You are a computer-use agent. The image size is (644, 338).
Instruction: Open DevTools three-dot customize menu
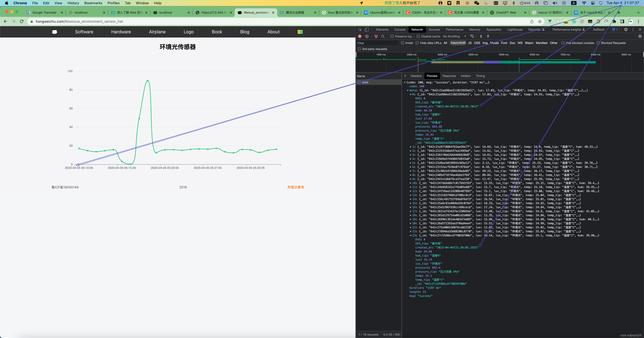point(633,30)
